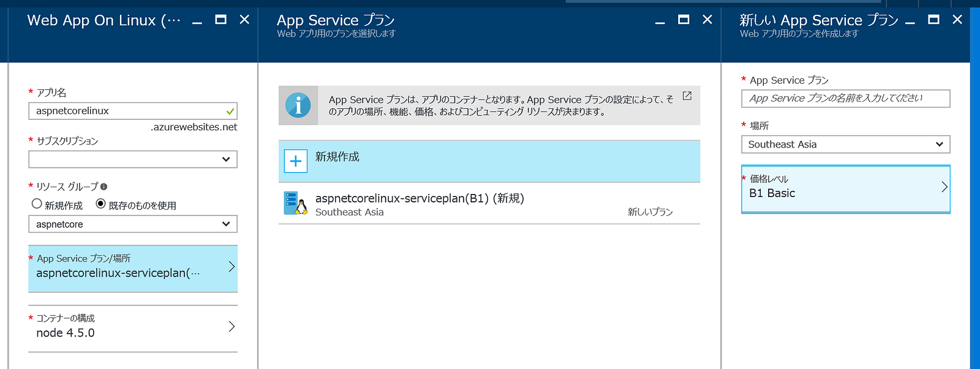
Task: Expand the 価格レベル B1 Basic chevron
Action: coord(944,187)
